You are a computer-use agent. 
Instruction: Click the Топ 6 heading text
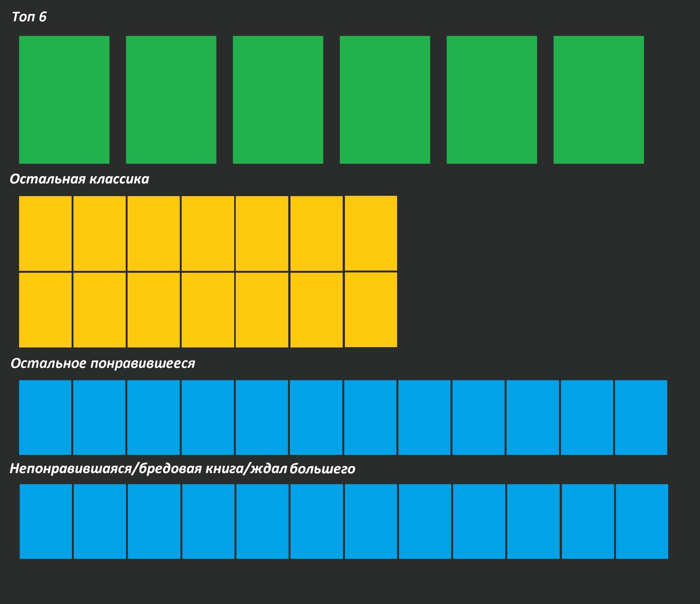(29, 17)
